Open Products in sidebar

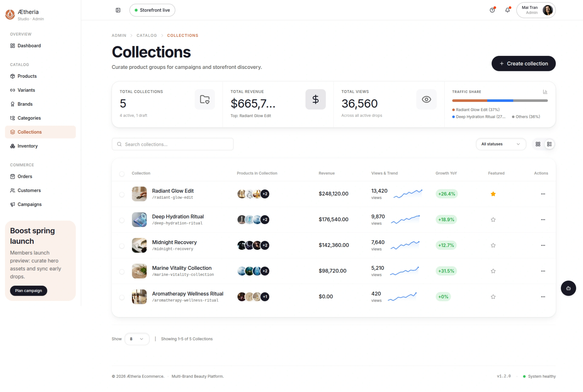[x=40, y=76]
